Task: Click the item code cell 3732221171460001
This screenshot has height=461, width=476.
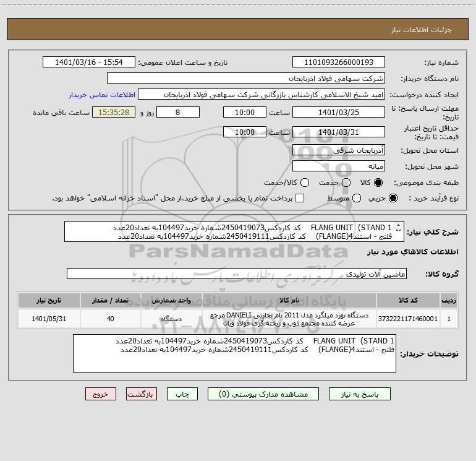Action: pos(408,319)
